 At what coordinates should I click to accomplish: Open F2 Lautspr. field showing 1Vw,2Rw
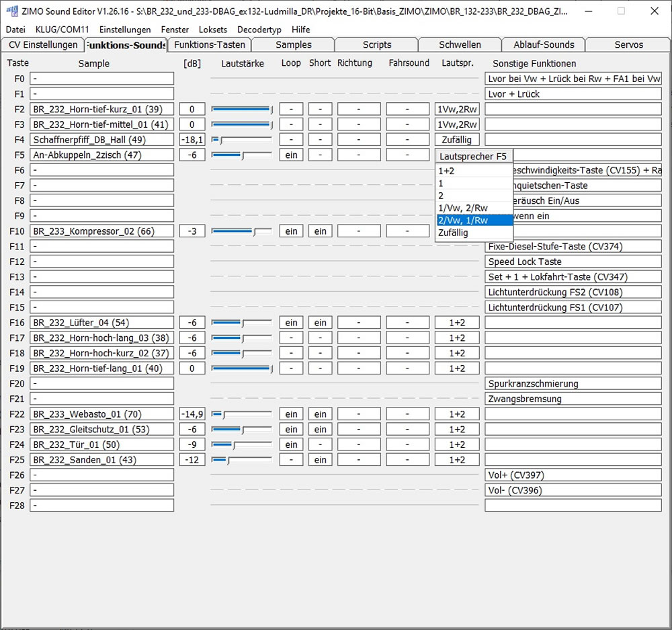(457, 109)
